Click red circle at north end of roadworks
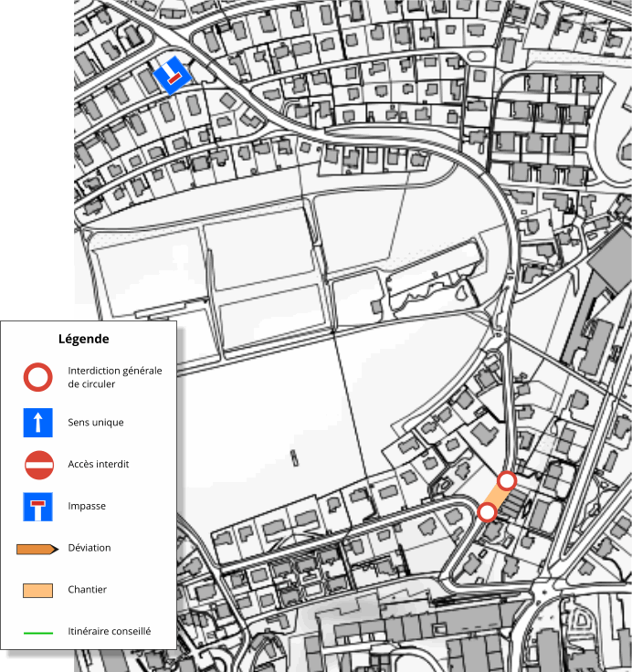632x672 pixels. [x=507, y=480]
